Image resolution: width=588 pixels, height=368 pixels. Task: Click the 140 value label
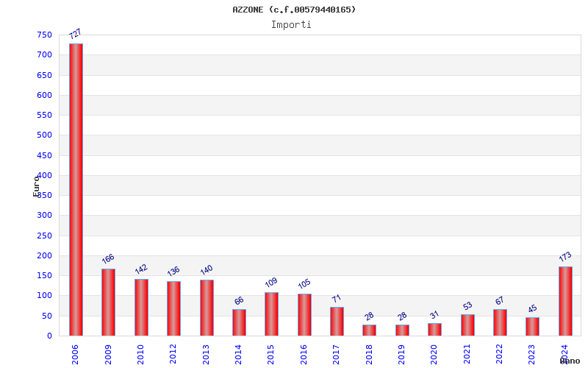point(207,269)
